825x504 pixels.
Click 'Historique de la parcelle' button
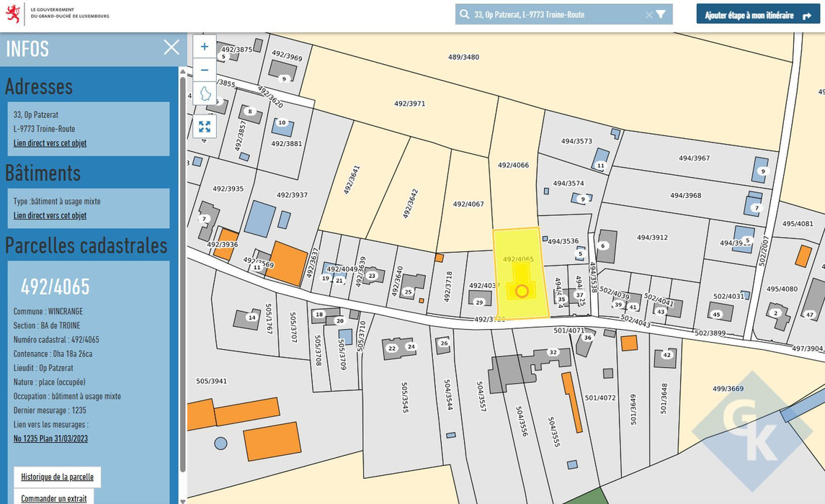tap(58, 477)
